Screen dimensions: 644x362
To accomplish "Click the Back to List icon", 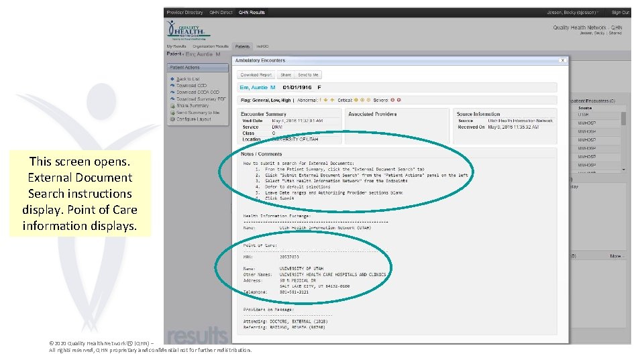I will tap(172, 79).
